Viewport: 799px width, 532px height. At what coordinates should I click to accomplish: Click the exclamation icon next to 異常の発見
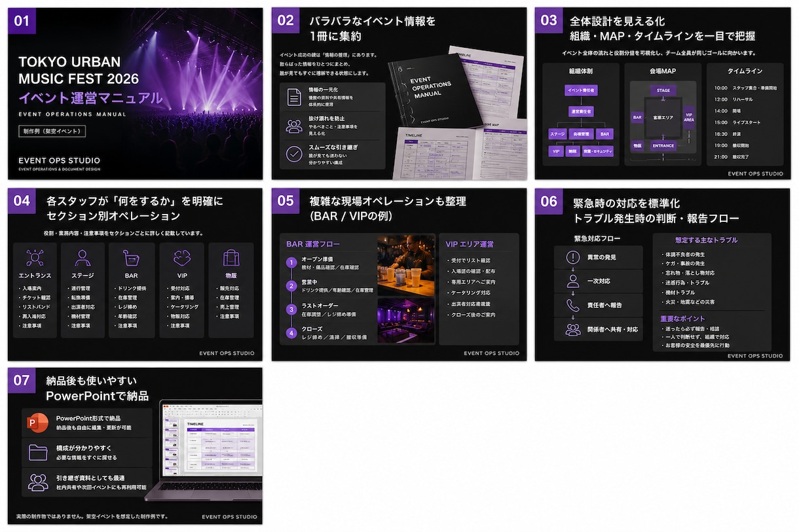pos(573,257)
